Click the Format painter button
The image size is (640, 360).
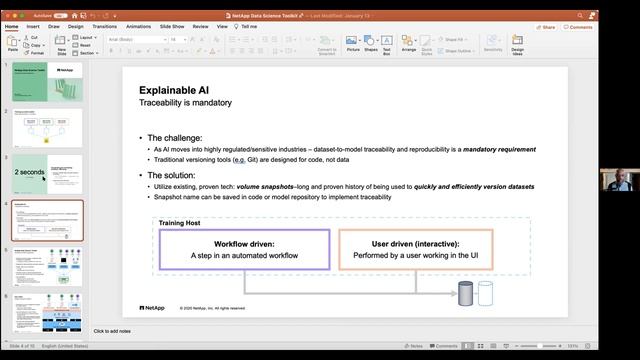[x=33, y=53]
